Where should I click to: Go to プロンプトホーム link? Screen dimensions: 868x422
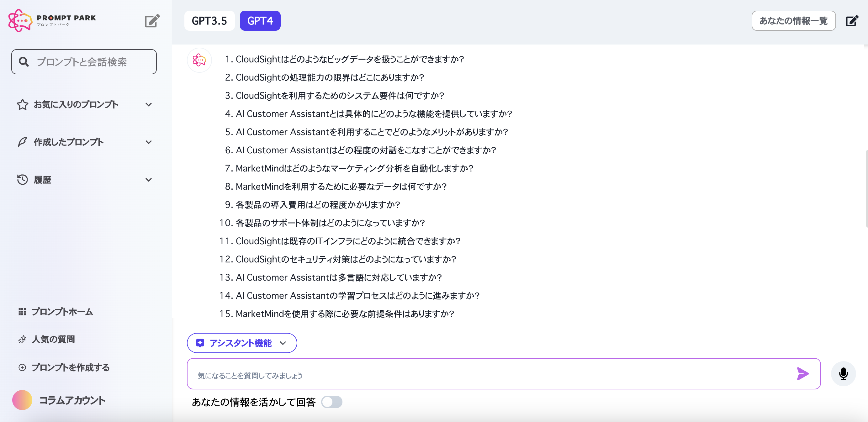pos(62,312)
